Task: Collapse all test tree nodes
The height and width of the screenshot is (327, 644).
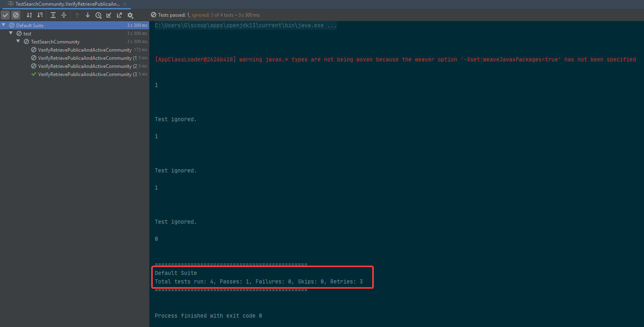Action: point(64,15)
